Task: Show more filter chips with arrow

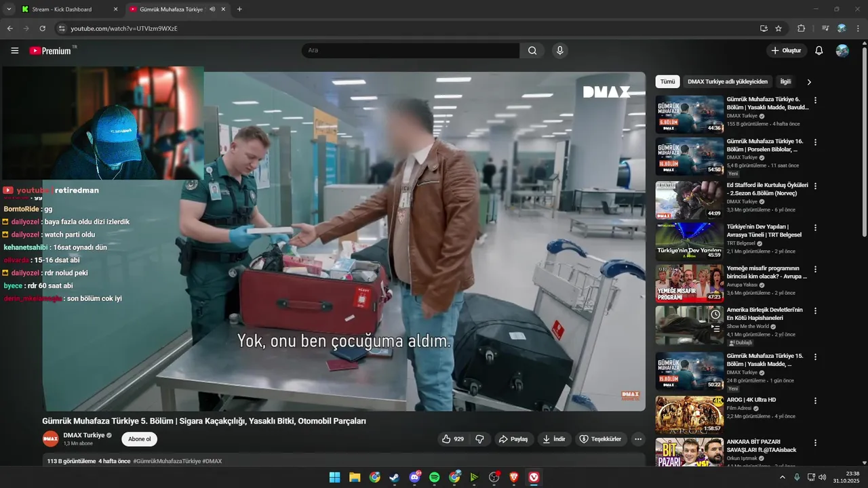Action: click(x=808, y=82)
